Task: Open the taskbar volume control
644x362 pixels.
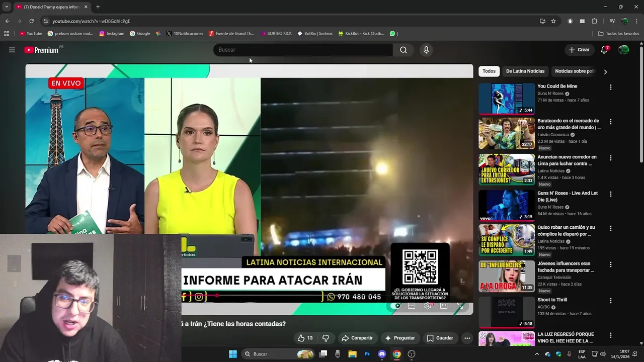Action: point(603,354)
